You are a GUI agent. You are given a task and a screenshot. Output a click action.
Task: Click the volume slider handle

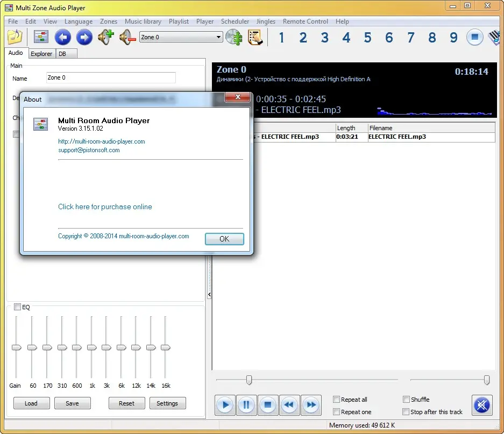487,380
